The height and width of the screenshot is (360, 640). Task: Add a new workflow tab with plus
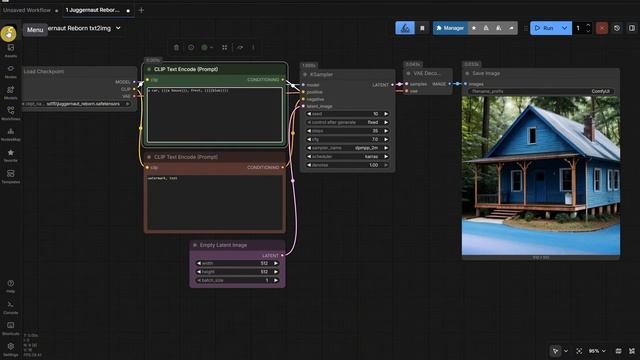pyautogui.click(x=141, y=10)
